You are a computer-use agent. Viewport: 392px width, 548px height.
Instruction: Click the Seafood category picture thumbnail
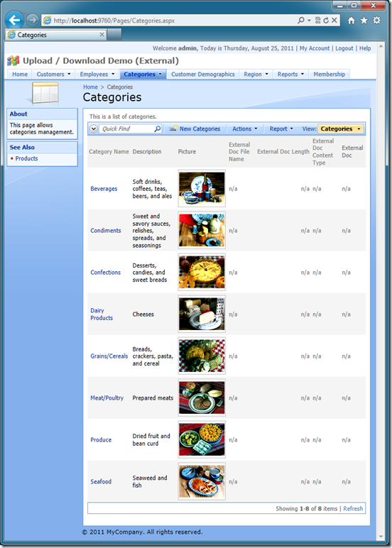pos(202,481)
